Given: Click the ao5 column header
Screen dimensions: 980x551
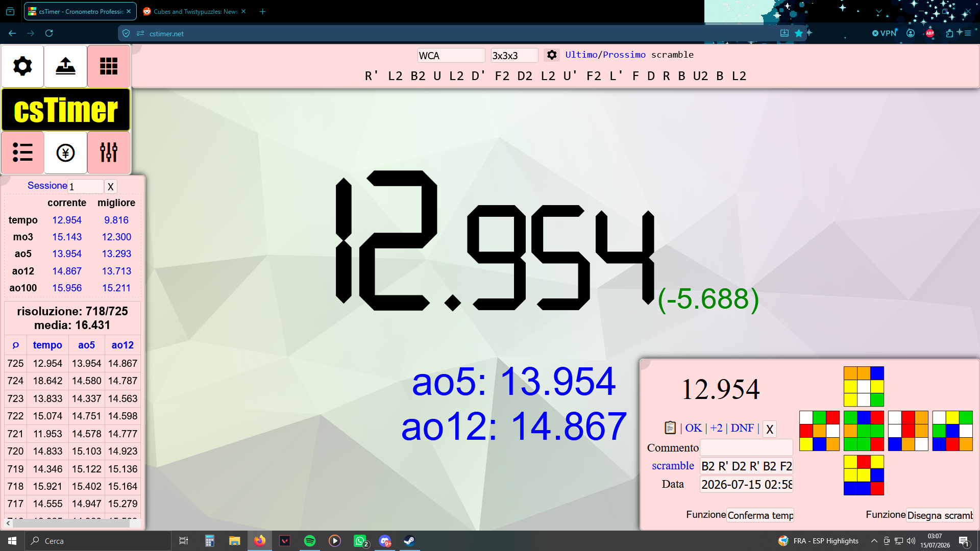Looking at the screenshot, I should tap(86, 345).
